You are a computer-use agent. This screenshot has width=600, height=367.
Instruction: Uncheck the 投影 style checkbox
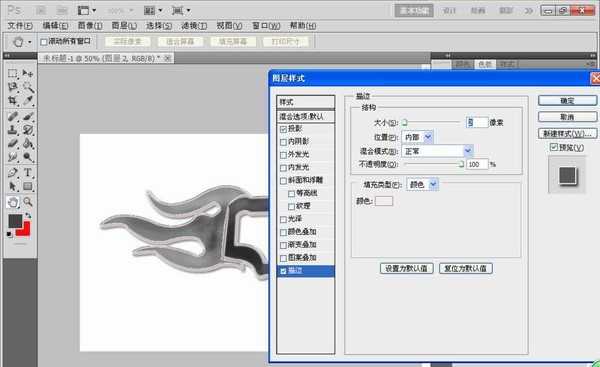284,129
